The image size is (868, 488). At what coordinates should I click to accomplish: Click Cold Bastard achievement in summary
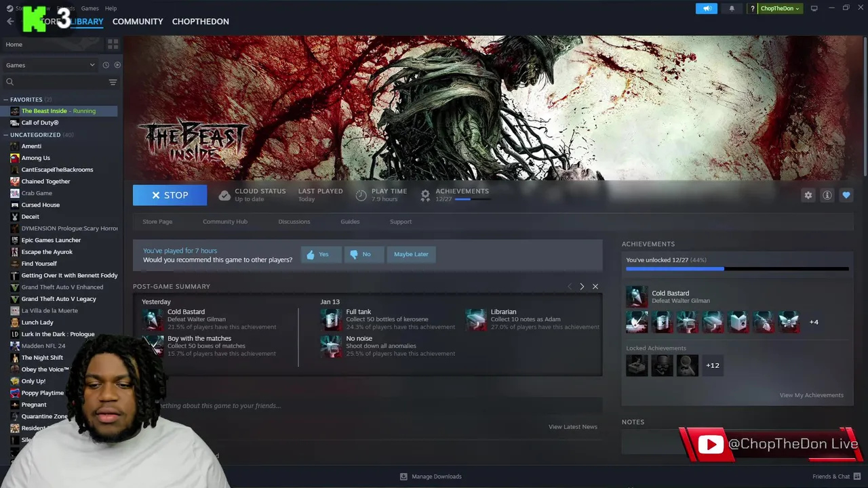186,312
